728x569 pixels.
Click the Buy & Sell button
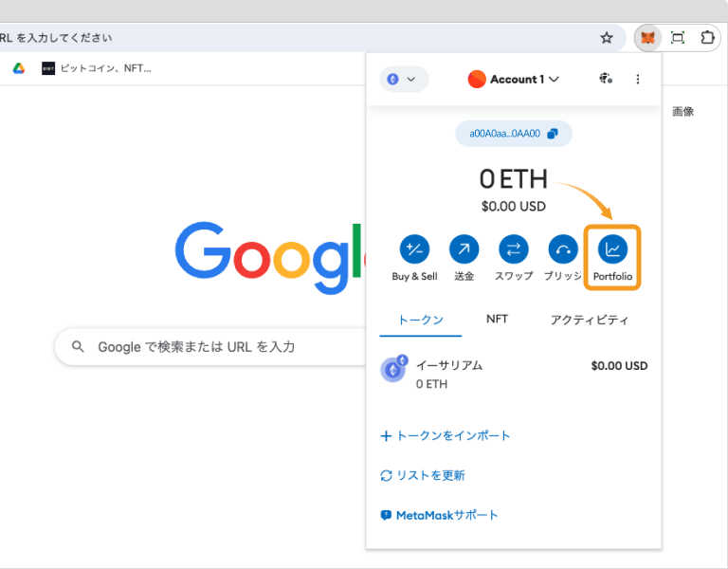point(414,258)
